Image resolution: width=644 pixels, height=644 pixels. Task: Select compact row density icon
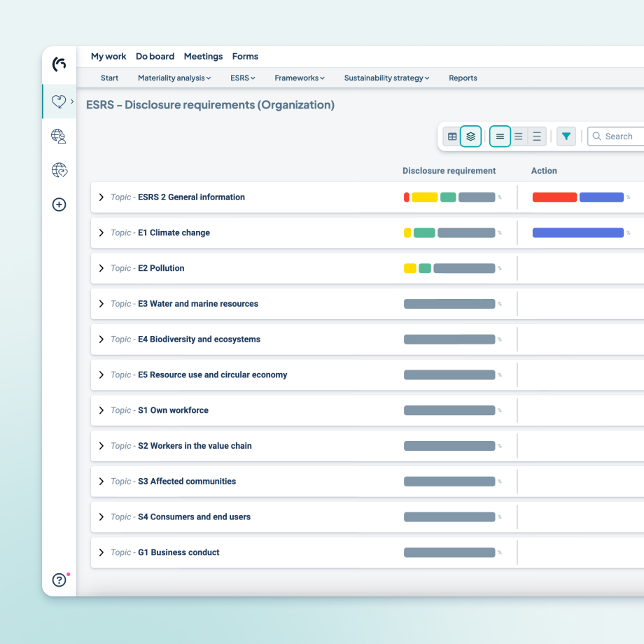[500, 136]
